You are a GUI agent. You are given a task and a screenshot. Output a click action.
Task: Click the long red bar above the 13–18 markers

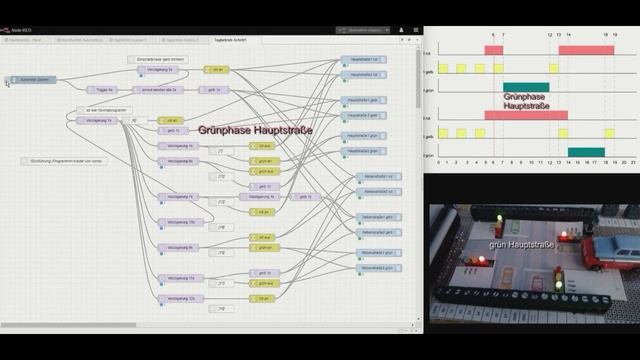tap(587, 50)
